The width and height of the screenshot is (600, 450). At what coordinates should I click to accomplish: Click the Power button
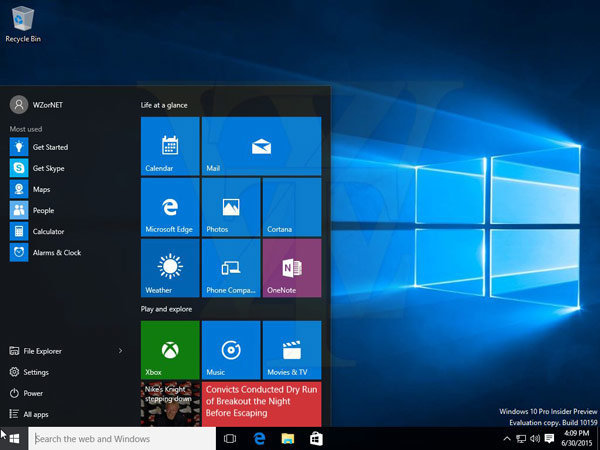tap(33, 393)
